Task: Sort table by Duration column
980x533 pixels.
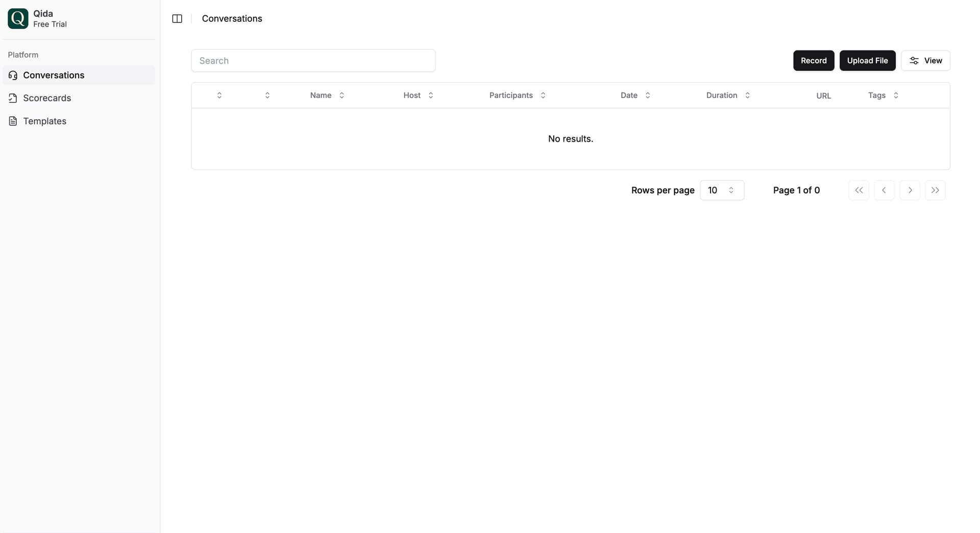Action: click(x=728, y=95)
